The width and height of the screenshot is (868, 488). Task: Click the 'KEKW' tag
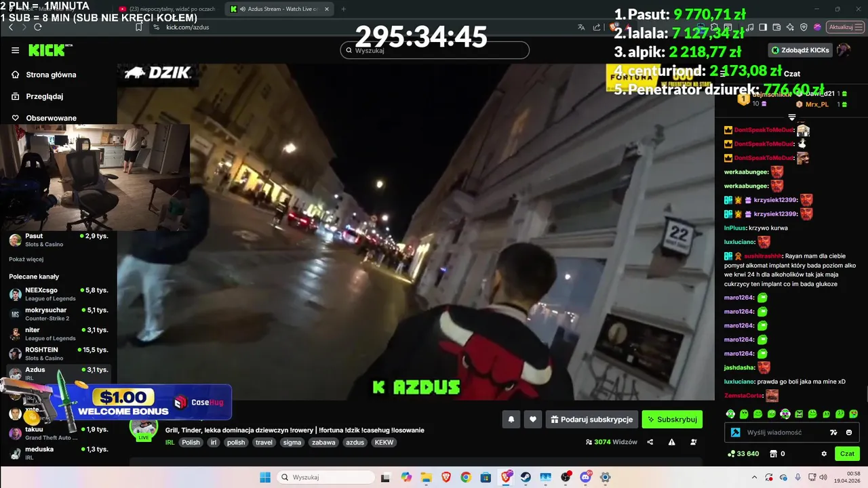tap(384, 443)
